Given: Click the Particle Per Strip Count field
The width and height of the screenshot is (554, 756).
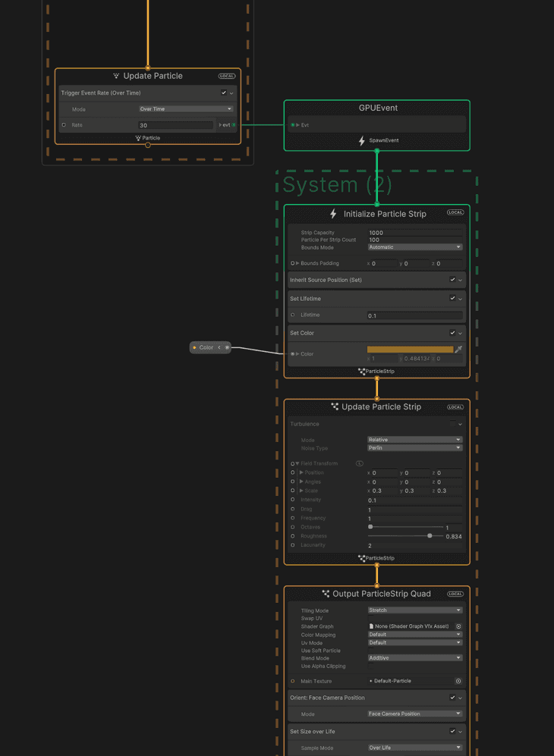Looking at the screenshot, I should tap(415, 240).
